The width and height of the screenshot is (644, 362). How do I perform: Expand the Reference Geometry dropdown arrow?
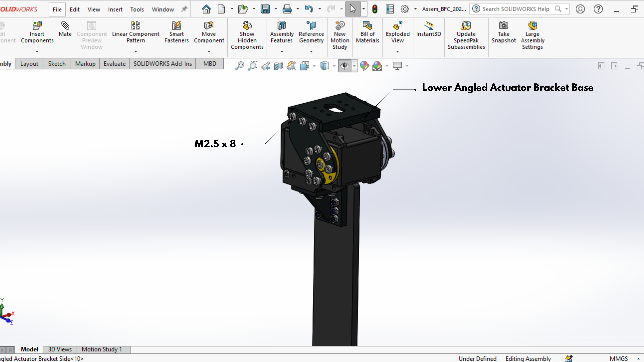311,51
